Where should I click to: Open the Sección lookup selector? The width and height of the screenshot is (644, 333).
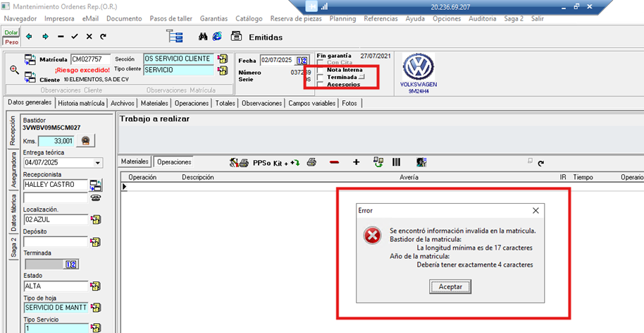pyautogui.click(x=223, y=59)
